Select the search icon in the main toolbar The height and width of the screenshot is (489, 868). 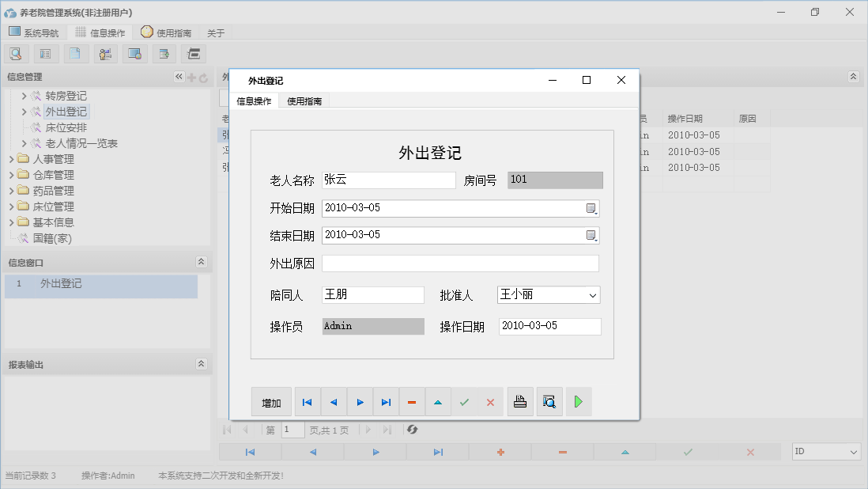(x=17, y=54)
